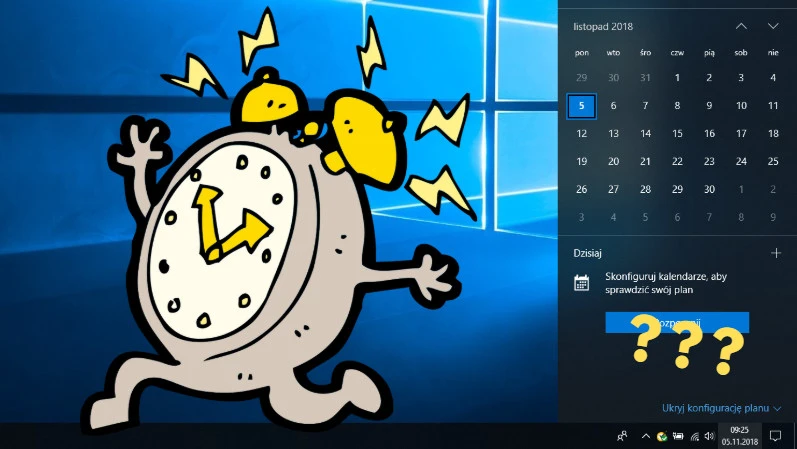The height and width of the screenshot is (449, 797).
Task: Select today's highlighted date 5
Action: pos(581,106)
